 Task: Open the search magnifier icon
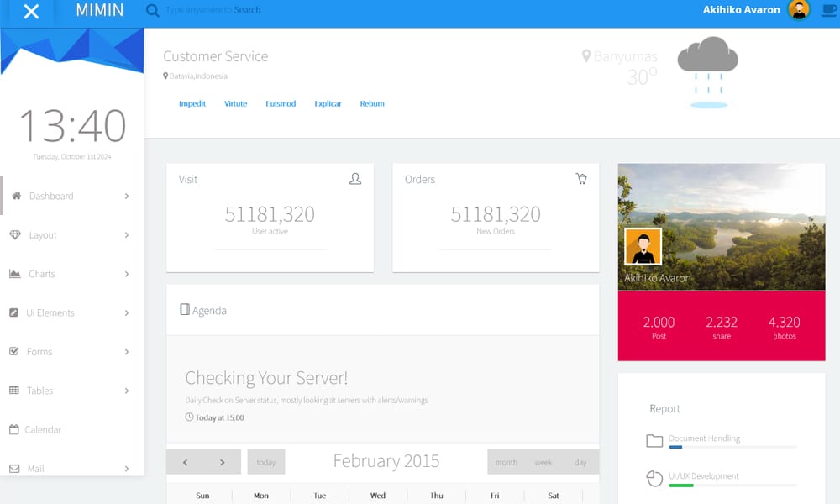(x=152, y=9)
